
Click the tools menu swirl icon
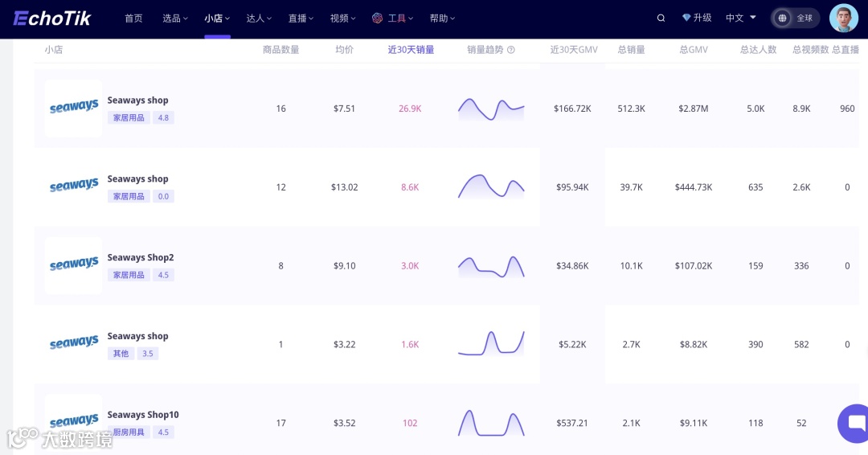click(378, 18)
